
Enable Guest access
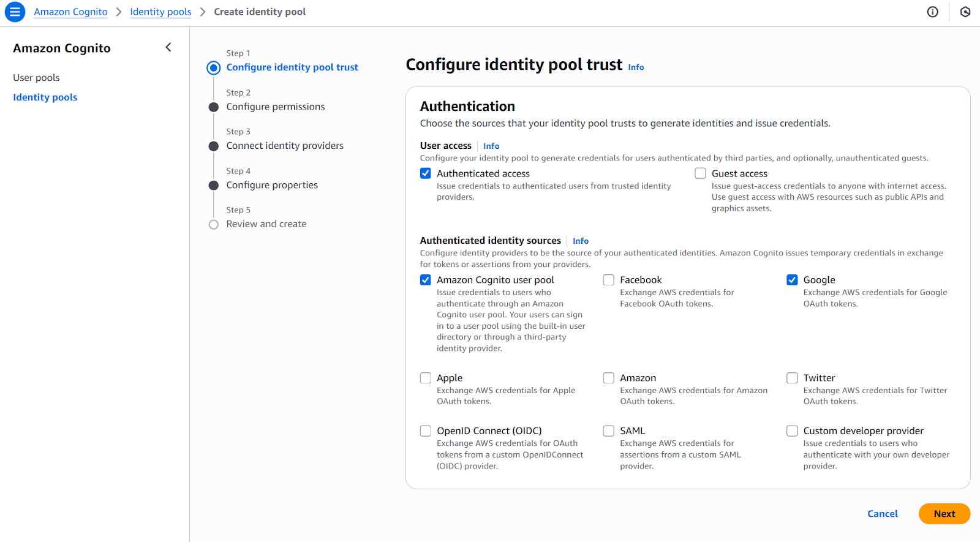pos(699,173)
